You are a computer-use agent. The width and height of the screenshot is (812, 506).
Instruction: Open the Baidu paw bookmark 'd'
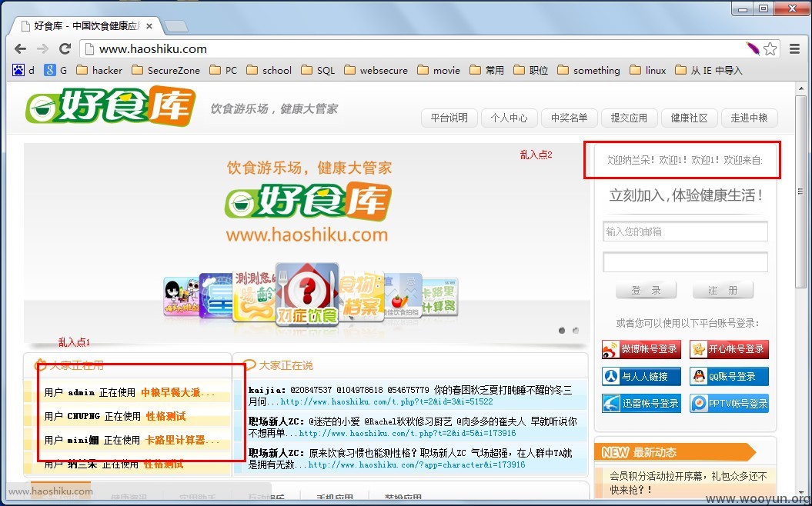24,70
